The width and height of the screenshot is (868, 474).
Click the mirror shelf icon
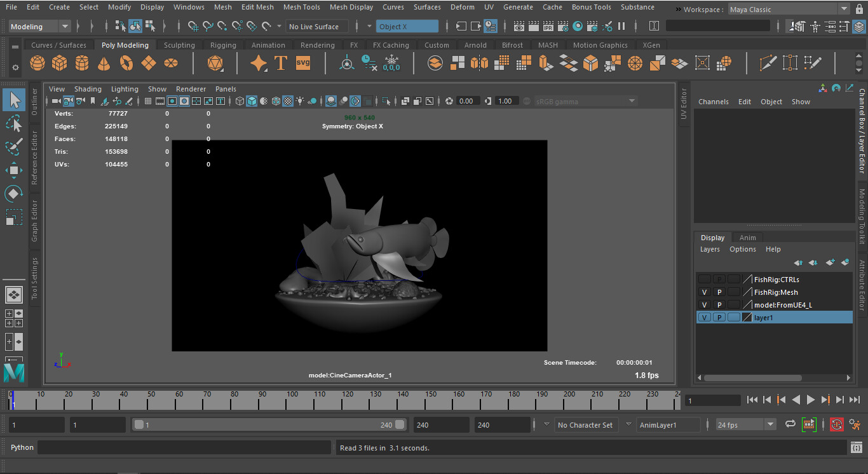[480, 63]
